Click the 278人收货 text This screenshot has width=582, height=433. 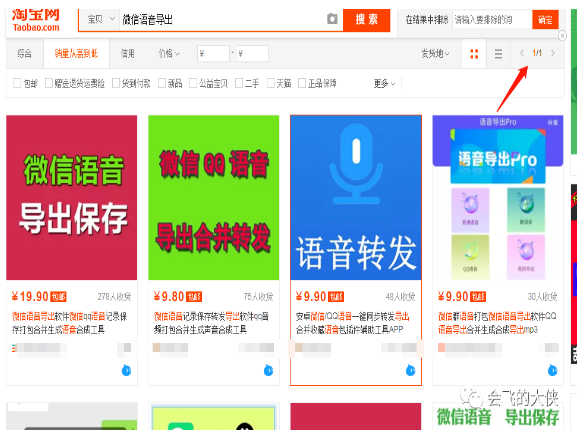pyautogui.click(x=114, y=296)
